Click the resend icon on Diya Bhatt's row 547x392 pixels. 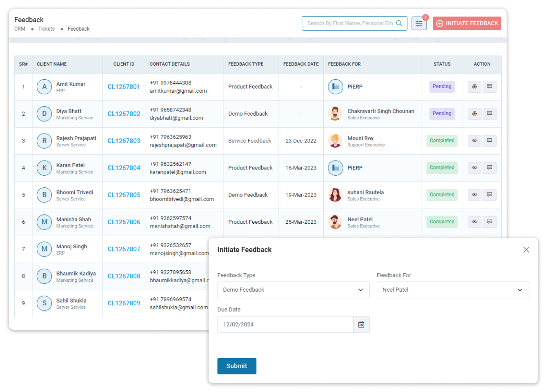(474, 114)
